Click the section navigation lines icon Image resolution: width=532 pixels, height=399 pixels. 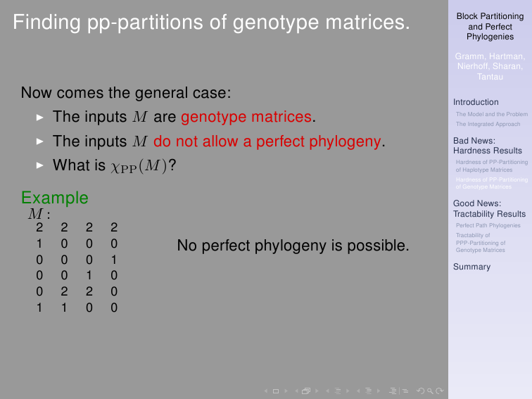368,391
